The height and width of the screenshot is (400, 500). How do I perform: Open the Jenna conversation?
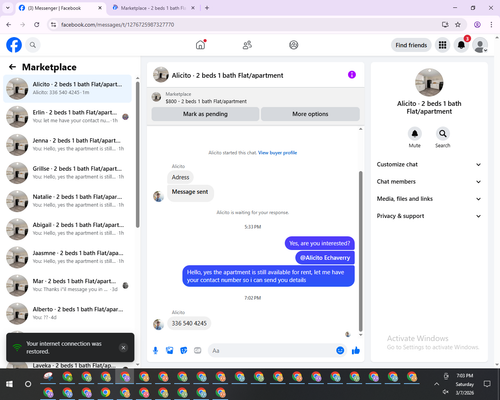(x=67, y=145)
